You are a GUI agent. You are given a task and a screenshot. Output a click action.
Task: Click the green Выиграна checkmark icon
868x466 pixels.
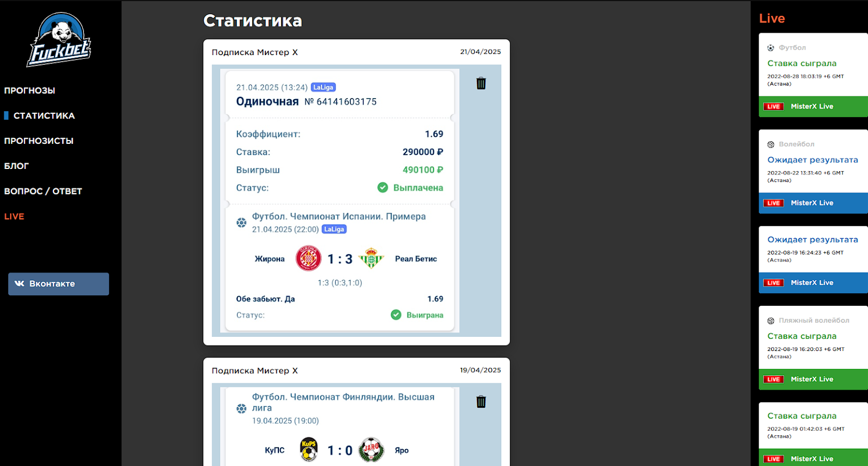(396, 315)
